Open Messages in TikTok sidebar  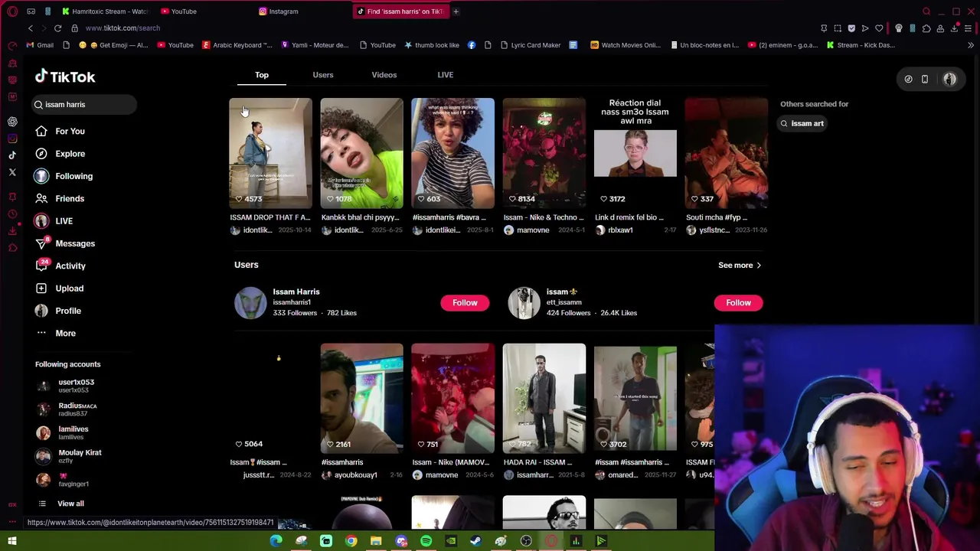65,243
